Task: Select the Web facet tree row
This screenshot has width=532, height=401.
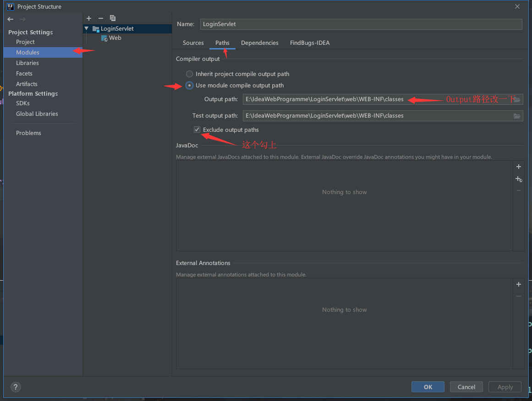Action: point(127,38)
